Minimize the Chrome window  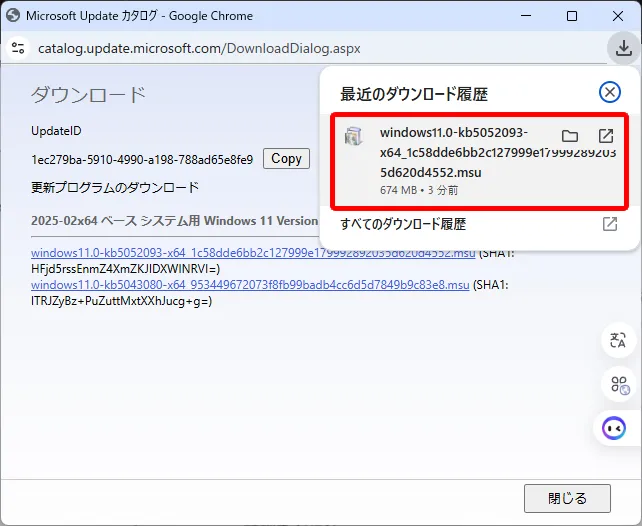[x=526, y=16]
